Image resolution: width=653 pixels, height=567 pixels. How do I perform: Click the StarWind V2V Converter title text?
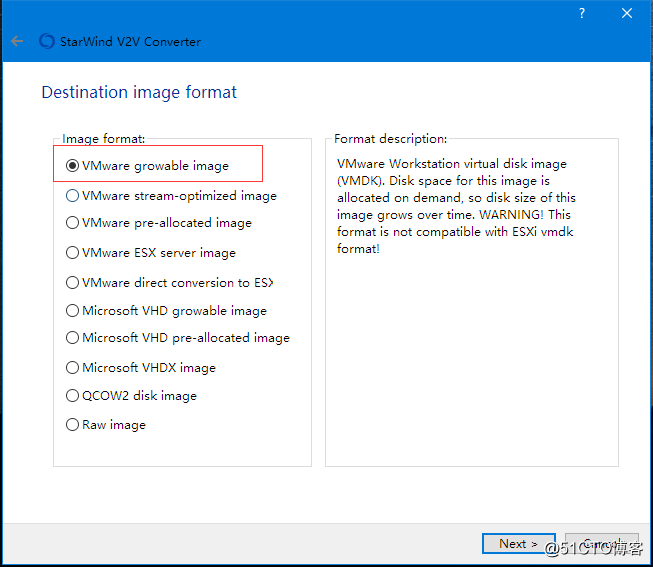point(130,42)
